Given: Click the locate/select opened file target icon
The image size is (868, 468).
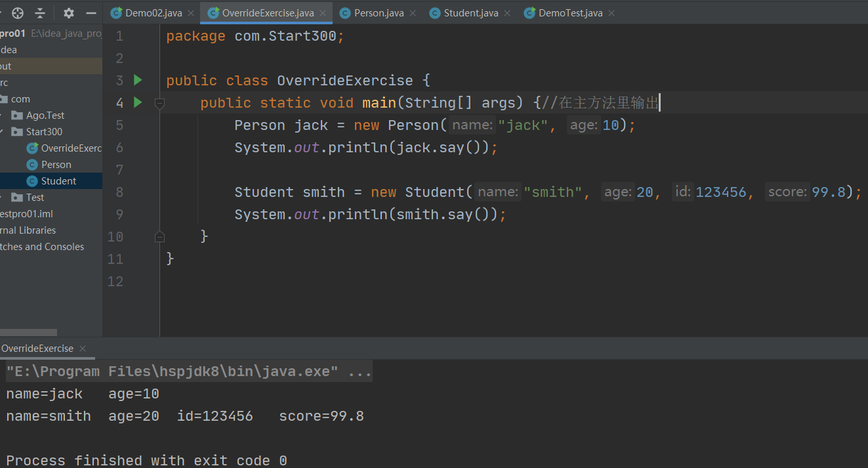Looking at the screenshot, I should coord(18,12).
